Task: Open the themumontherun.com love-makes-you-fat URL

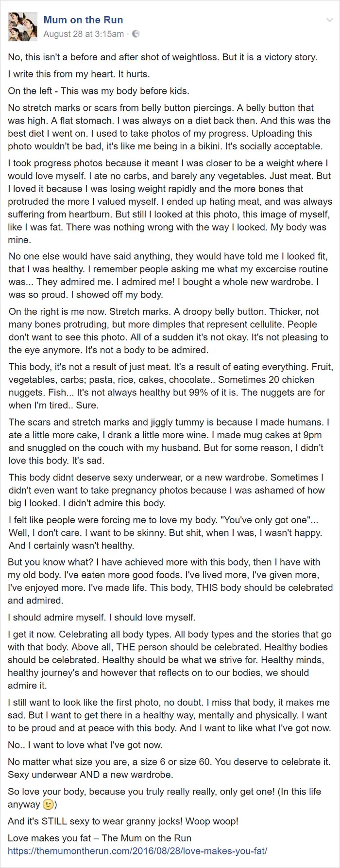Action: pyautogui.click(x=137, y=851)
